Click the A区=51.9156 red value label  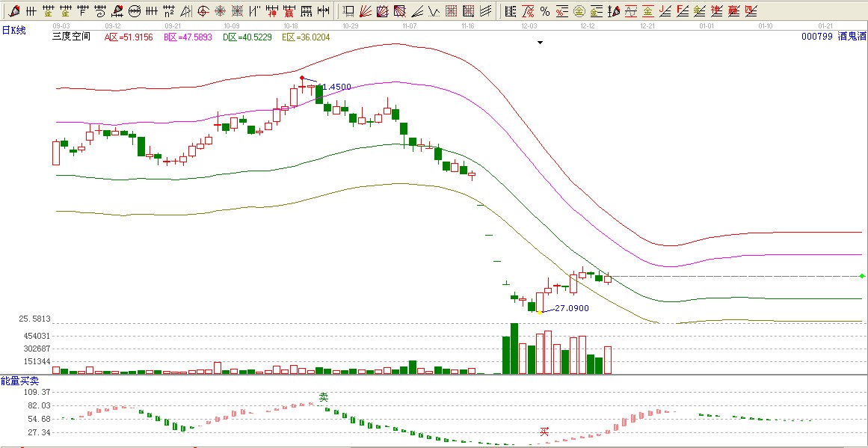(x=128, y=37)
